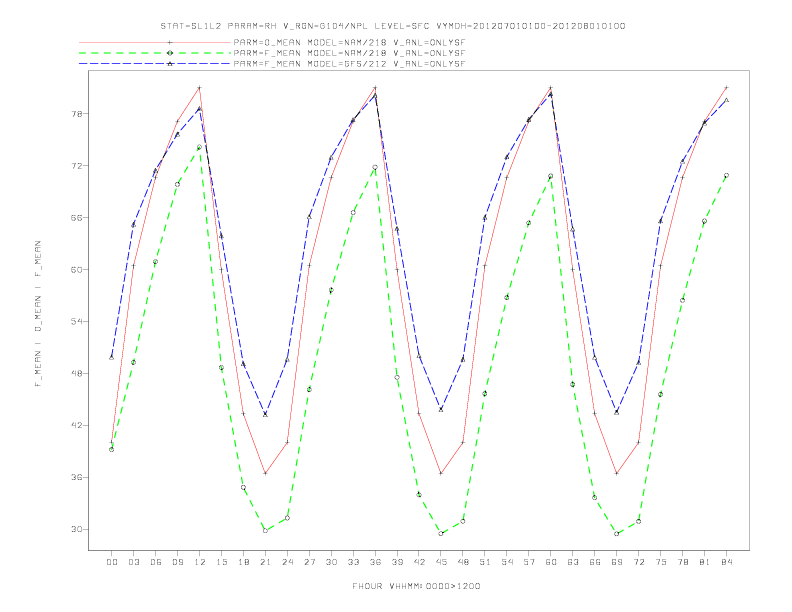Image resolution: width=792 pixels, height=612 pixels.
Task: Click y-axis tick label 60
Action: tap(76, 270)
